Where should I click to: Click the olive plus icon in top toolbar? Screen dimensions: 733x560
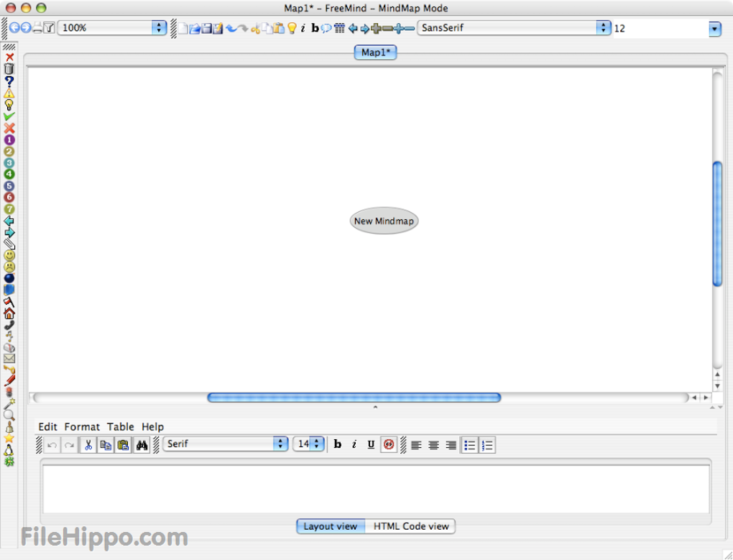[376, 28]
